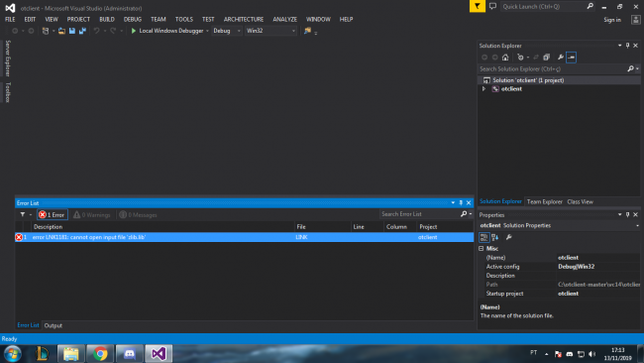This screenshot has height=363, width=644.
Task: Click the Open File folder icon
Action: 61,31
